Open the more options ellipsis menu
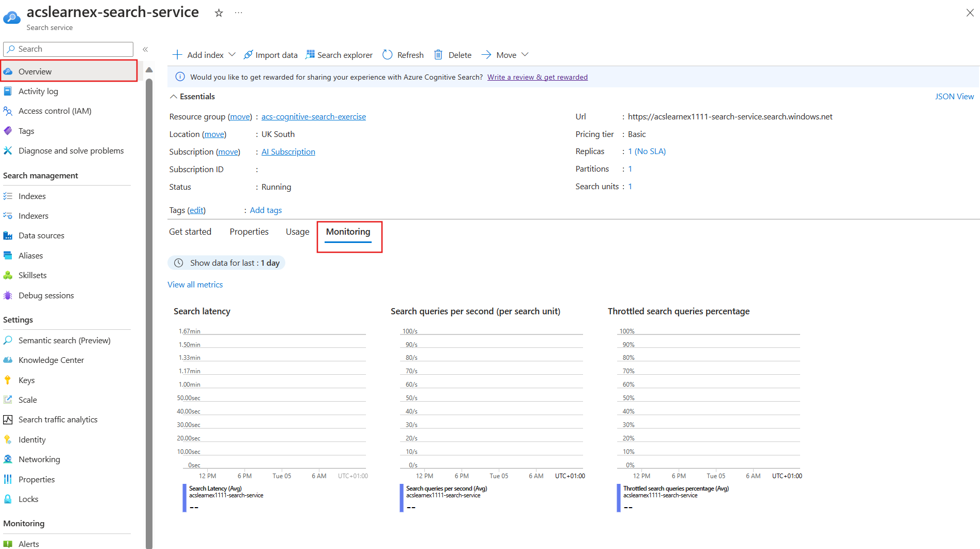The height and width of the screenshot is (549, 980). (238, 13)
